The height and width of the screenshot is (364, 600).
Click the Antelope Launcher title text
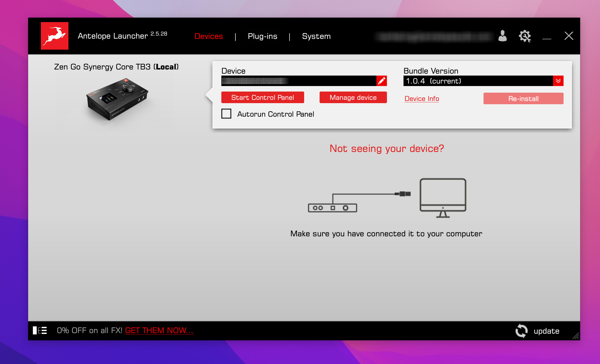coord(113,36)
